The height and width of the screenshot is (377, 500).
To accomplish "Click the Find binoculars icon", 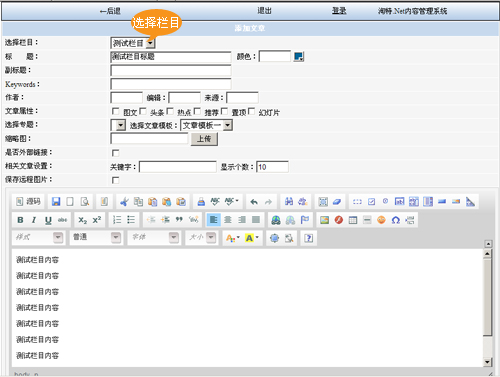I will [x=289, y=201].
